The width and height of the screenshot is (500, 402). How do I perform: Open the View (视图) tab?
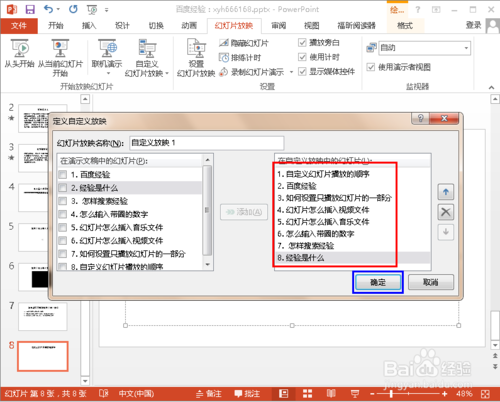pyautogui.click(x=311, y=26)
